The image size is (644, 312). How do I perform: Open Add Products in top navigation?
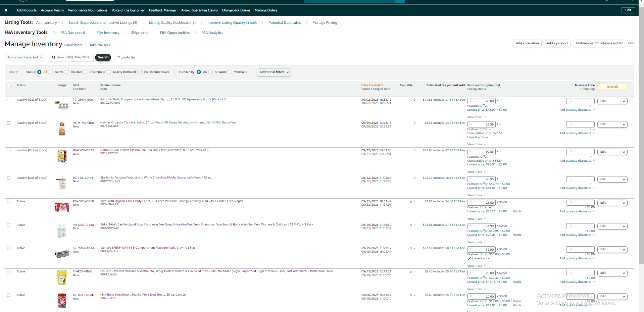click(x=27, y=10)
